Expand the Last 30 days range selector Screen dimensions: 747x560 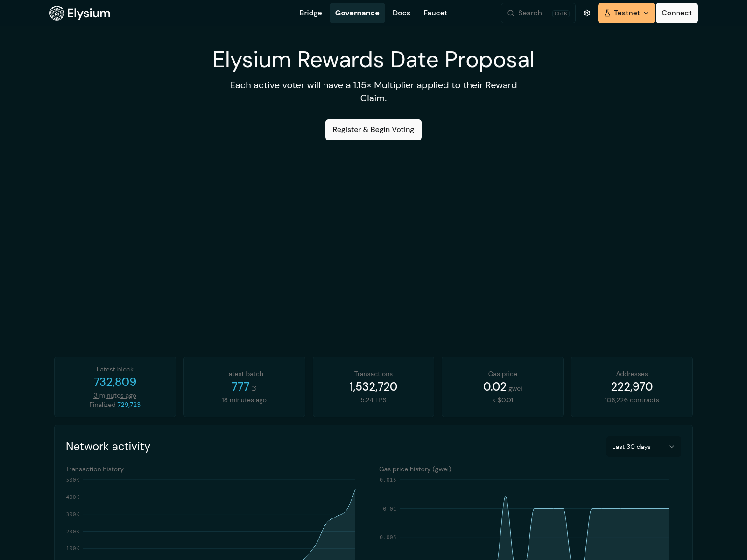[x=643, y=447]
